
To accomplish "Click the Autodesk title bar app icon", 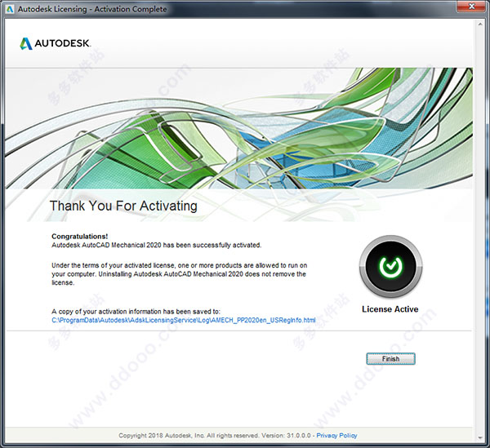I will (x=10, y=9).
